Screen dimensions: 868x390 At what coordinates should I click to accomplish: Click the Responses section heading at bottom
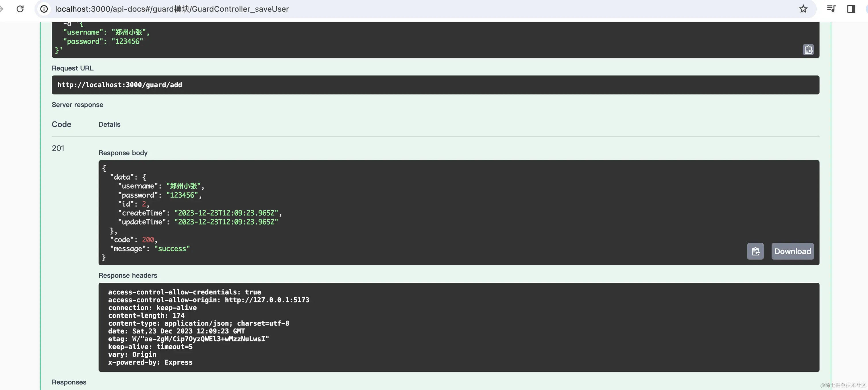tap(69, 382)
